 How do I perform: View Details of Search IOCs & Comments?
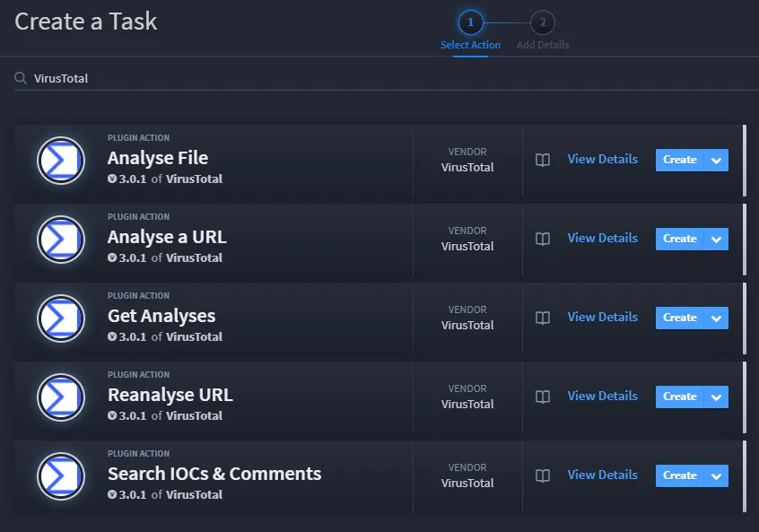tap(603, 475)
